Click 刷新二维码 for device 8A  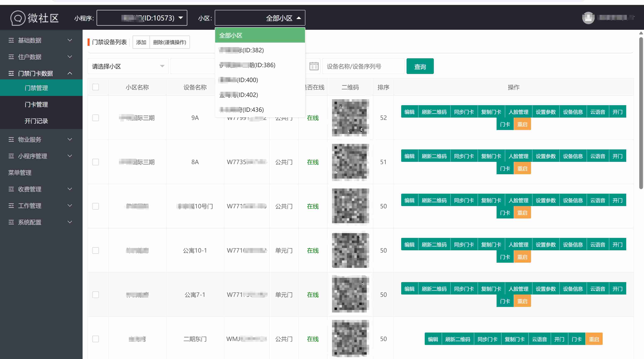click(x=434, y=156)
